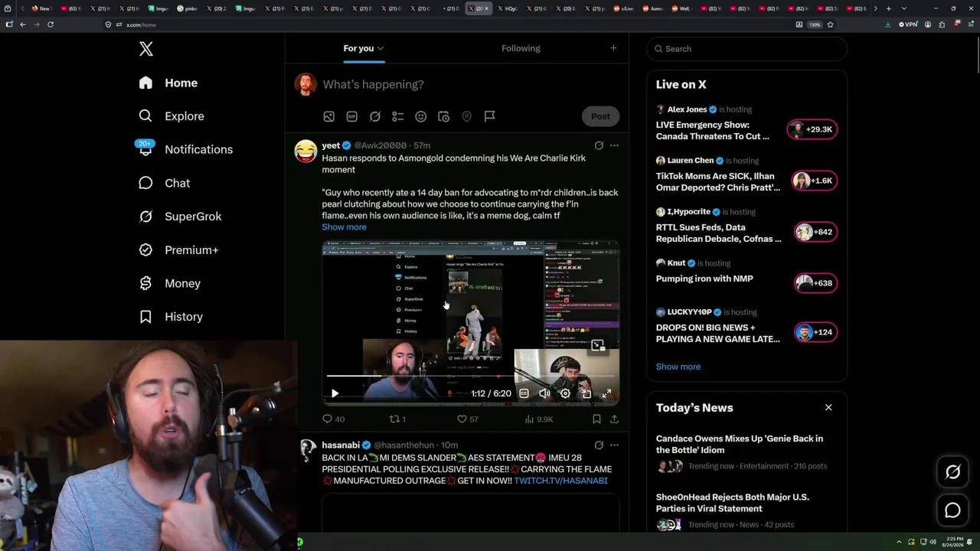
Task: Bookmark this page with the star icon
Action: [830, 24]
